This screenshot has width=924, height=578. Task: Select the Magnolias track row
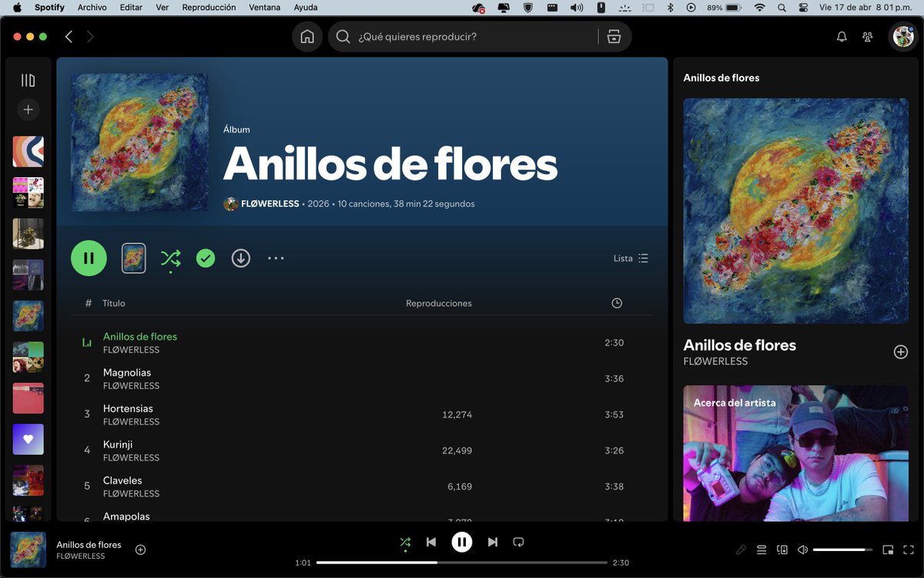pos(362,378)
